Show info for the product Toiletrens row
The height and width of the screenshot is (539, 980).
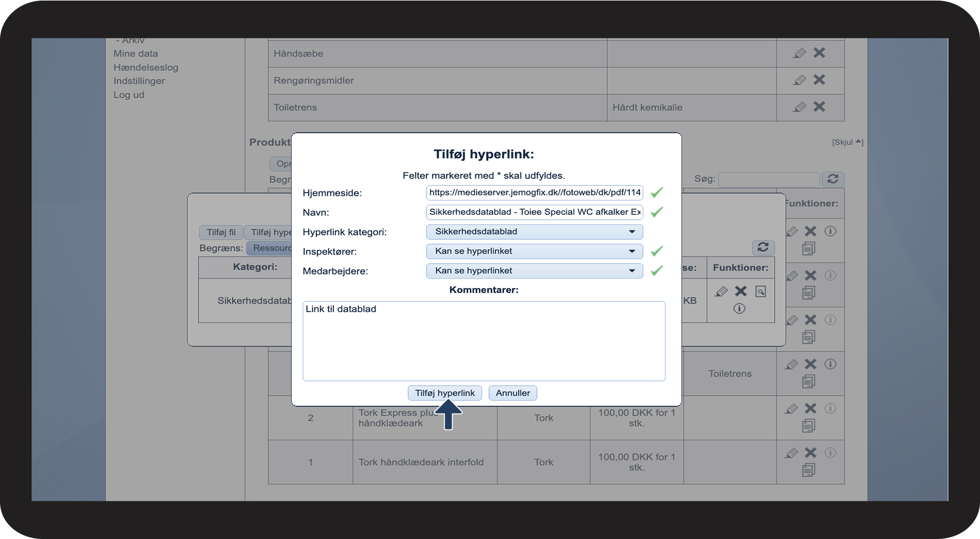pyautogui.click(x=830, y=364)
